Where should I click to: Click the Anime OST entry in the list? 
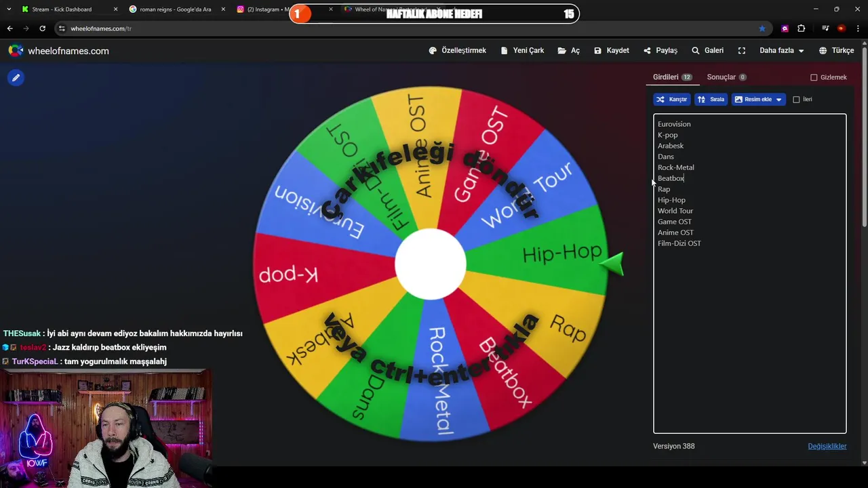(x=675, y=232)
